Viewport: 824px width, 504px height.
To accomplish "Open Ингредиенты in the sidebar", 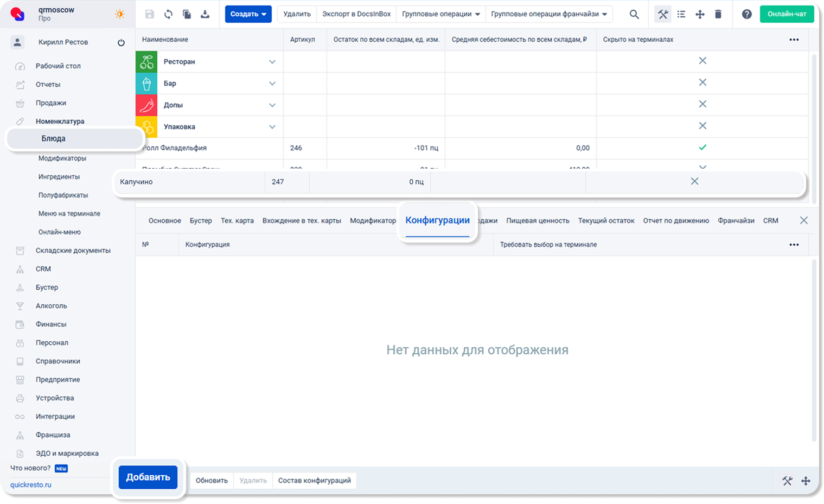I will pyautogui.click(x=59, y=177).
